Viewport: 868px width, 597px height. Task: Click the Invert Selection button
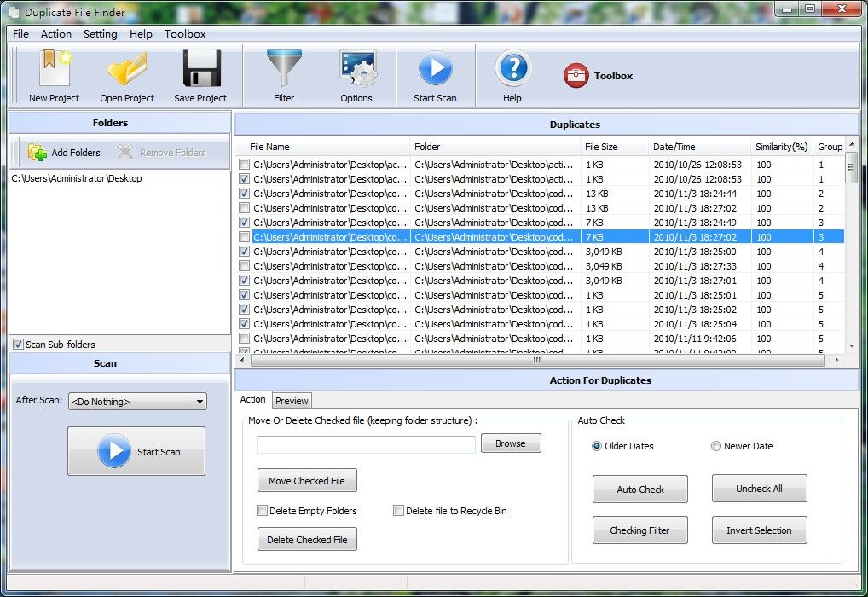759,530
